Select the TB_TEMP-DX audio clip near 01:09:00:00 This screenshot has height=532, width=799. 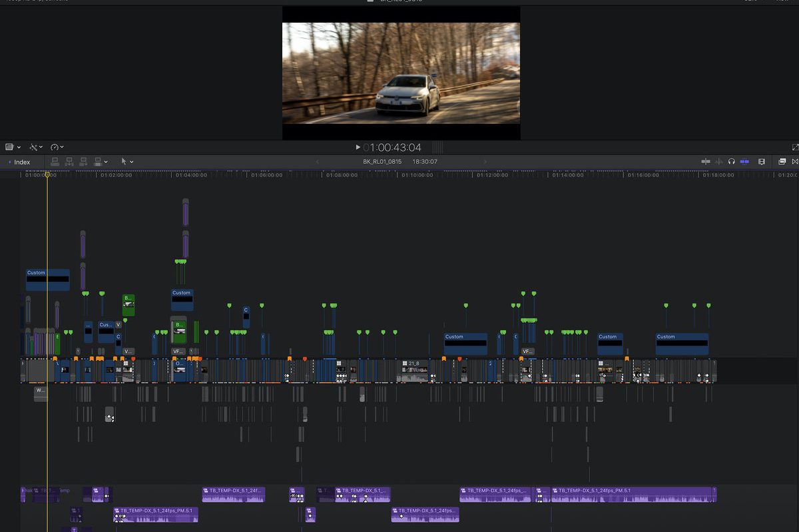point(362,495)
